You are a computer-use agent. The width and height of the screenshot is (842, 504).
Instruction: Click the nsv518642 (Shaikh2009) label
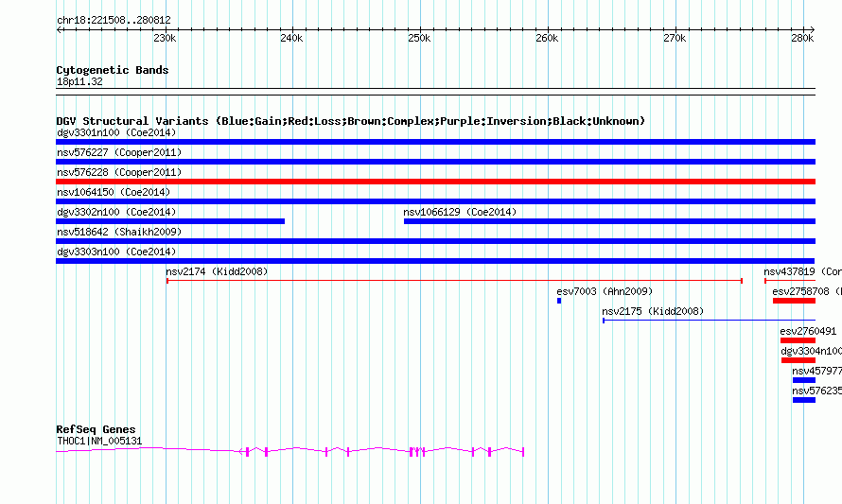pos(119,232)
